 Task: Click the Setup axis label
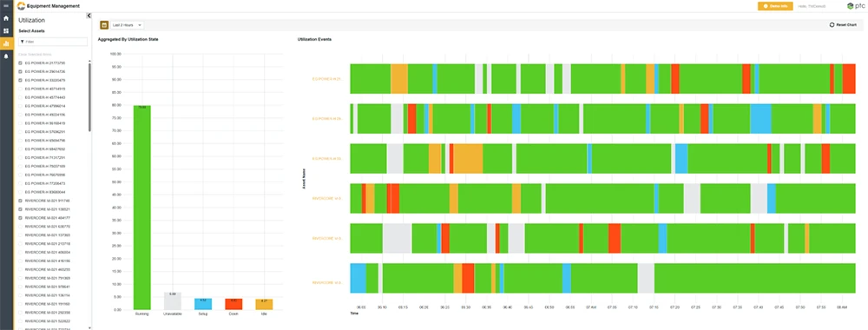pyautogui.click(x=203, y=314)
